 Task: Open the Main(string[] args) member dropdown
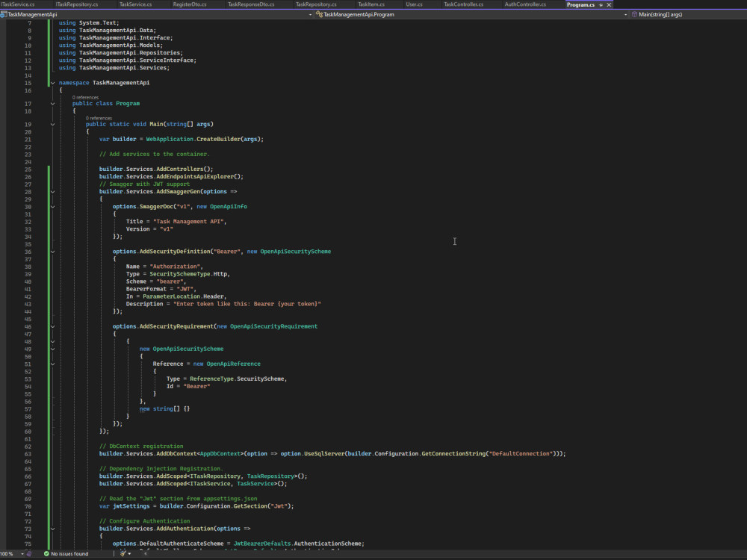[688, 15]
